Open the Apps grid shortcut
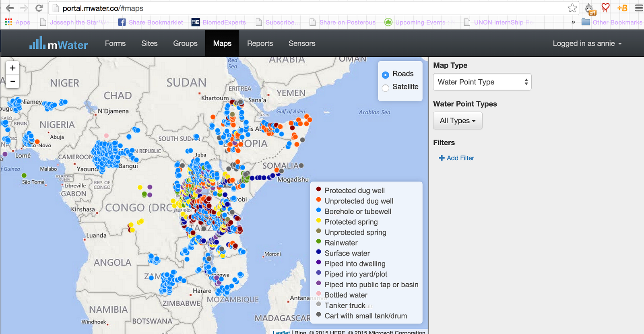644x334 pixels. tap(8, 22)
